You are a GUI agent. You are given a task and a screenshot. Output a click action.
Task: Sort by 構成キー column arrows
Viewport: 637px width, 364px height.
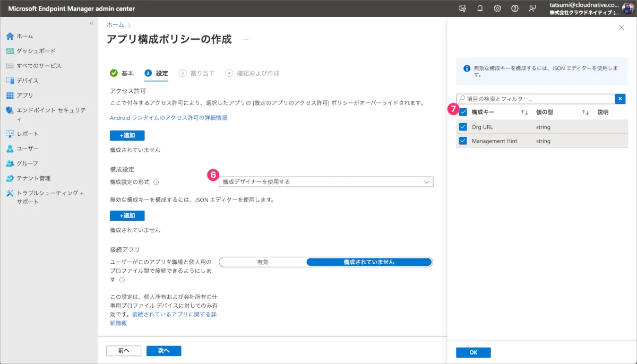click(x=524, y=112)
